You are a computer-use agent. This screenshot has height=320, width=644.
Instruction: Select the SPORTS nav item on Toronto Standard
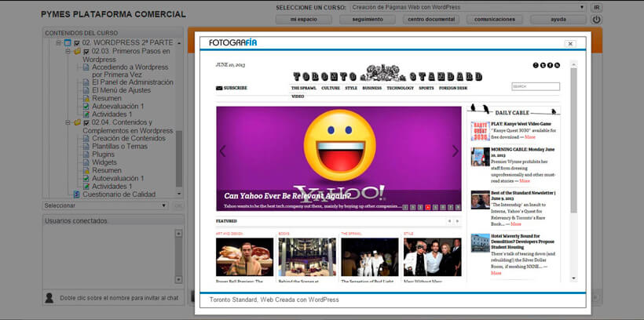[426, 88]
